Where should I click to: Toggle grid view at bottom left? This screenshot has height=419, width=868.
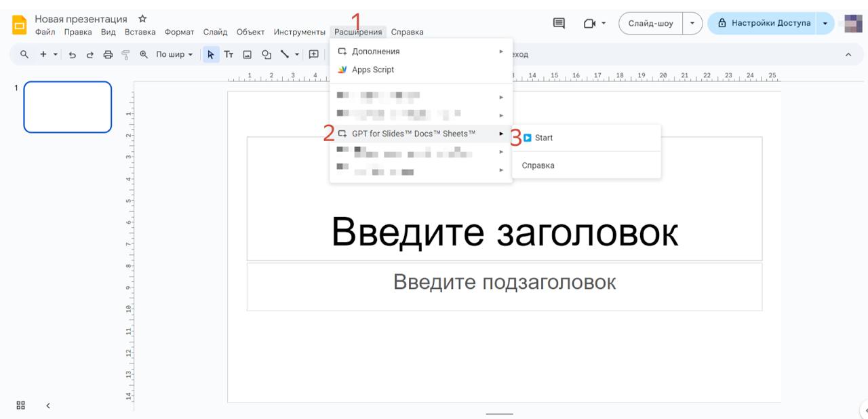click(20, 405)
